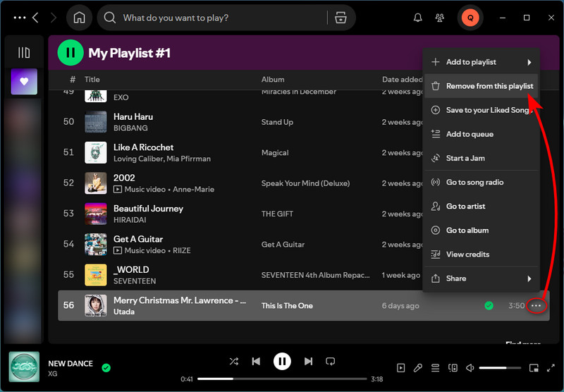564x392 pixels.
Task: Skip to next track
Action: pyautogui.click(x=308, y=361)
